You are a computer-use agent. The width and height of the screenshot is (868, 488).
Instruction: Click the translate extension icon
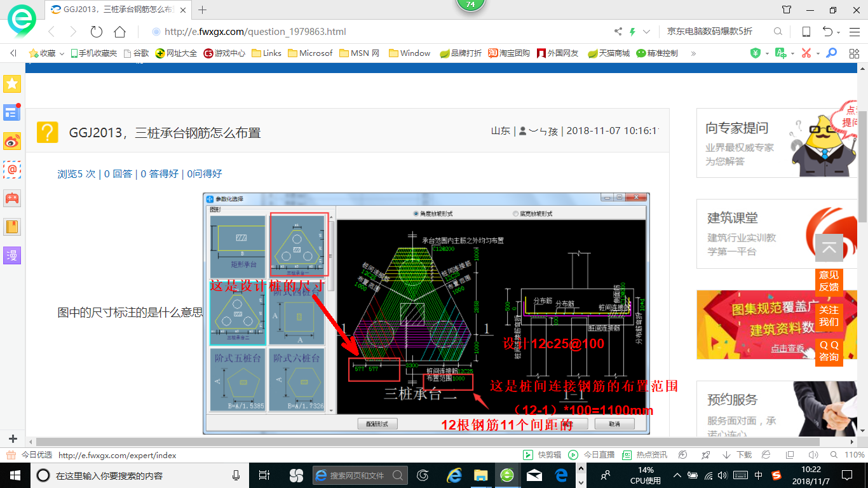[780, 53]
